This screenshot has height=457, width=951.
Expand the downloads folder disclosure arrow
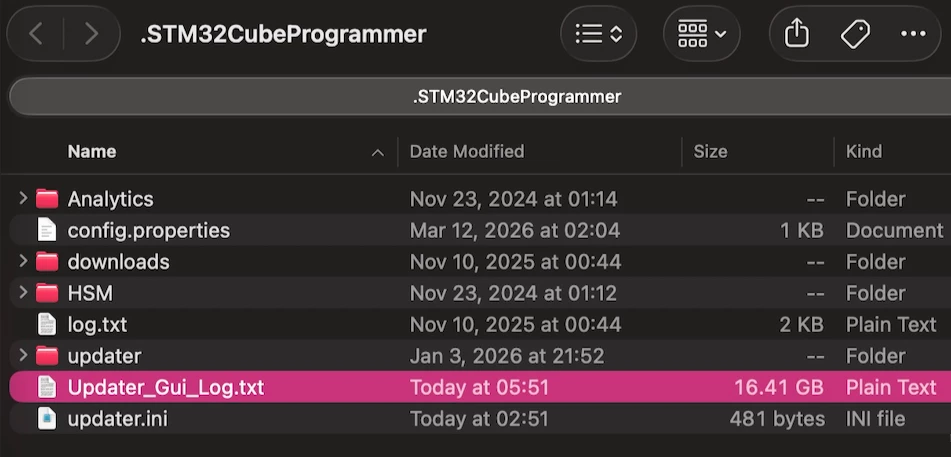23,261
